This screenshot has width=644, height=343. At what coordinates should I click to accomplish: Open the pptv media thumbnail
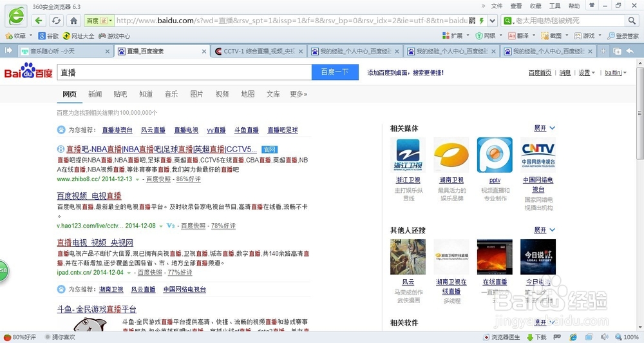[x=495, y=155]
